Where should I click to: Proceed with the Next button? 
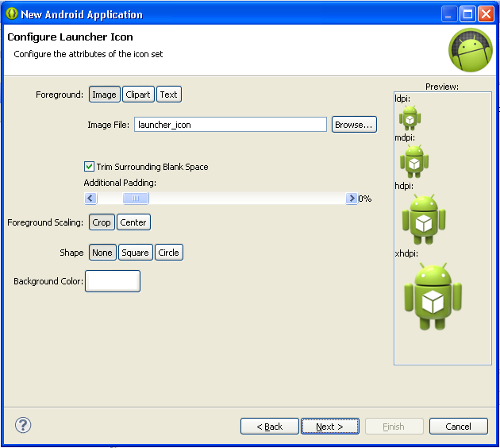[x=329, y=427]
